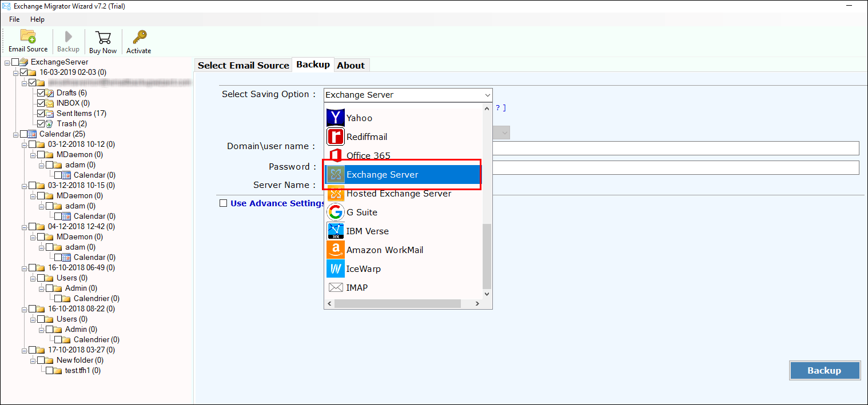Switch to the About tab
868x405 pixels.
point(351,65)
